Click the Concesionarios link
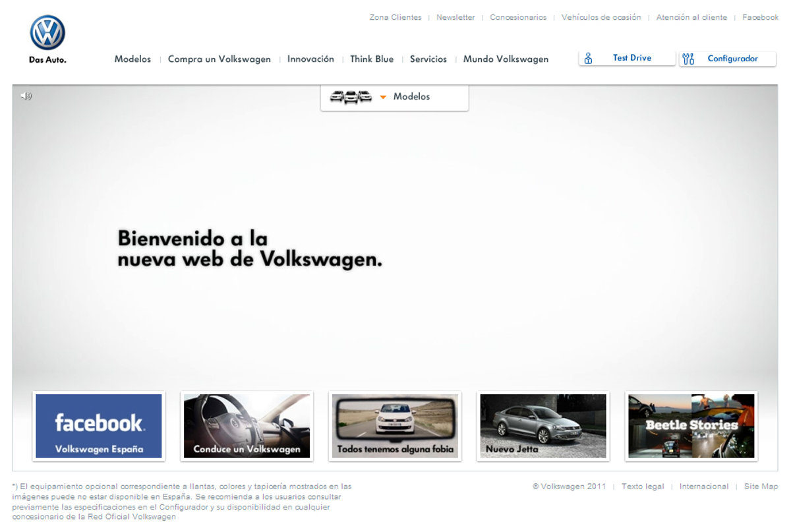791x532 pixels. 518,18
